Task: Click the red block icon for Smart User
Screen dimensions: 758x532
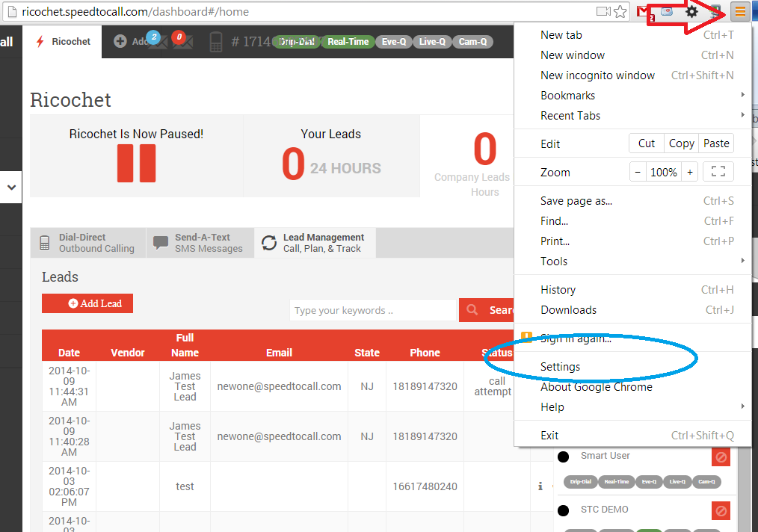Action: pyautogui.click(x=721, y=457)
